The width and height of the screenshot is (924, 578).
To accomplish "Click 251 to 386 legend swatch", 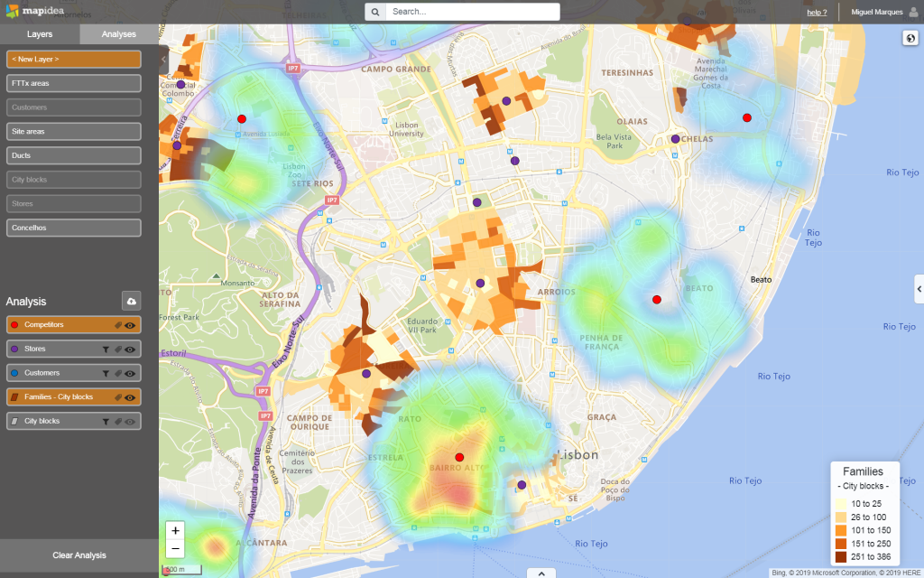I will 840,556.
